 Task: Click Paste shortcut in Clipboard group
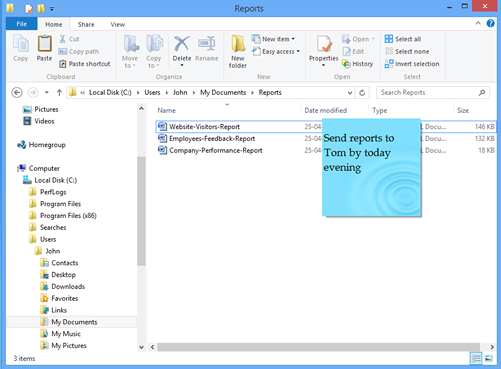pos(85,64)
